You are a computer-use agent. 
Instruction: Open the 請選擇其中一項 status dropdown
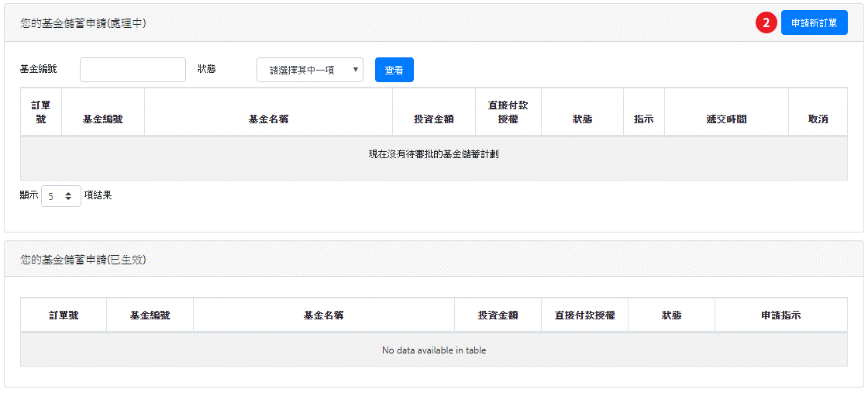309,70
